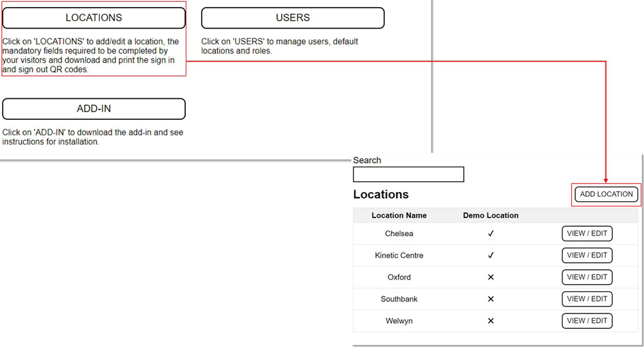Click the Kinetic Centre demo checkmark

(491, 255)
